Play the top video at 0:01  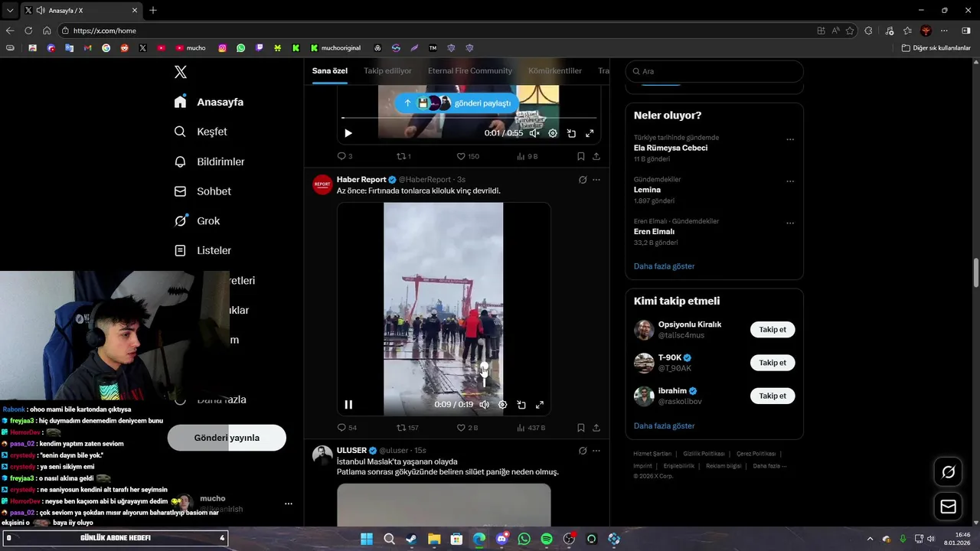[348, 133]
